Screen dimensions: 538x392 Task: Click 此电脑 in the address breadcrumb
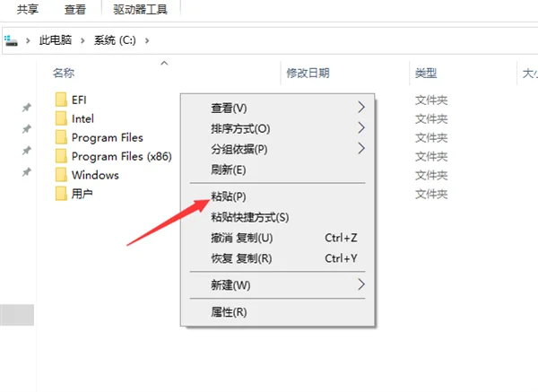[x=56, y=40]
